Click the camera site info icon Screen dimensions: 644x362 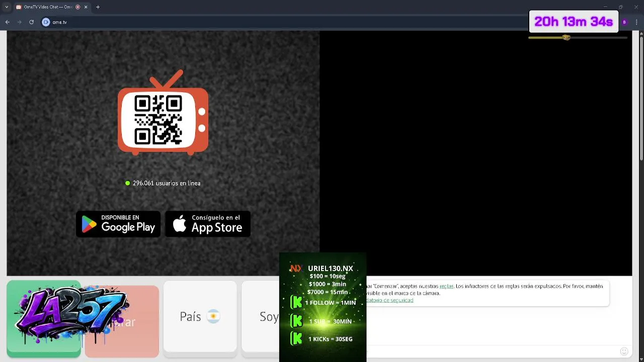[46, 22]
